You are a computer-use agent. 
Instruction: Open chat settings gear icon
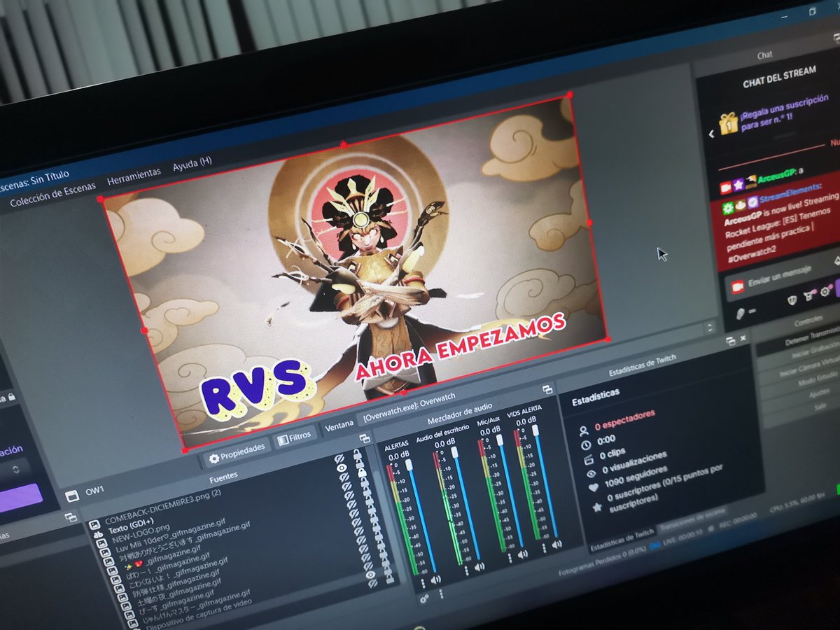click(x=826, y=291)
